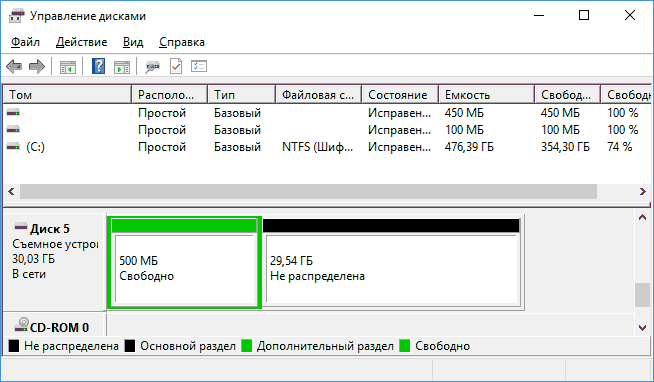Toggle the console tree pane icon

point(68,67)
